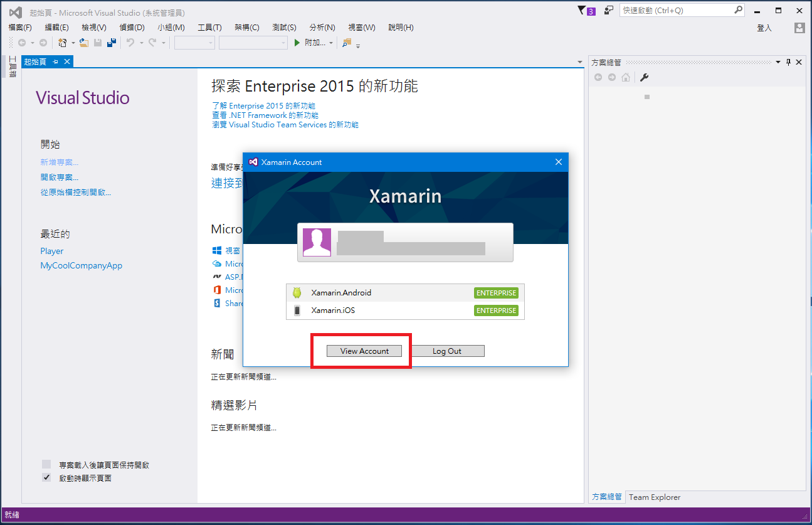Open the 編輯(E) menu
This screenshot has height=525, width=812.
click(57, 28)
